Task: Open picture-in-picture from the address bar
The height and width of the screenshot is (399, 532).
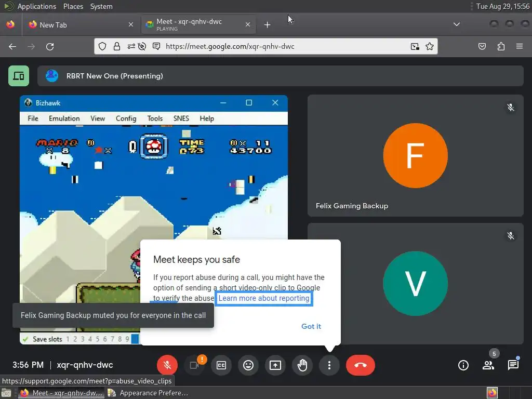Action: pos(415,46)
